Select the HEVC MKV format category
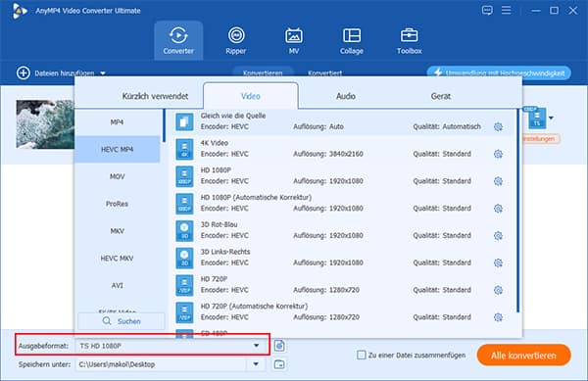 (x=117, y=259)
